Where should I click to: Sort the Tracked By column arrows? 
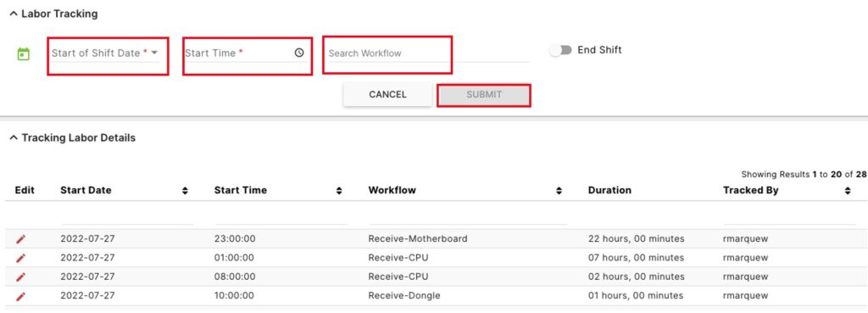(848, 191)
